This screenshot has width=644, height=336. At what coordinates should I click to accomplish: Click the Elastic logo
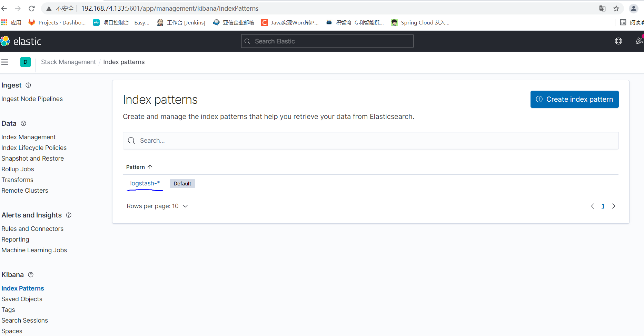pyautogui.click(x=21, y=41)
